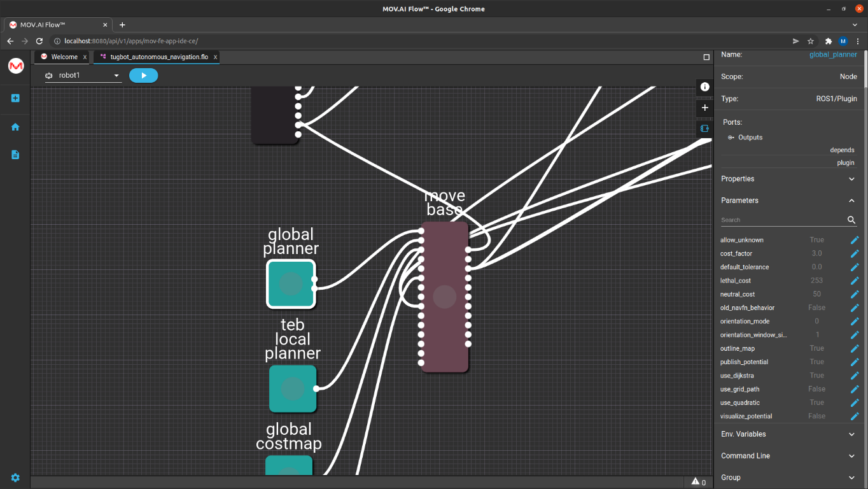Go to the Home icon in sidebar
Image resolution: width=868 pixels, height=489 pixels.
click(x=15, y=127)
